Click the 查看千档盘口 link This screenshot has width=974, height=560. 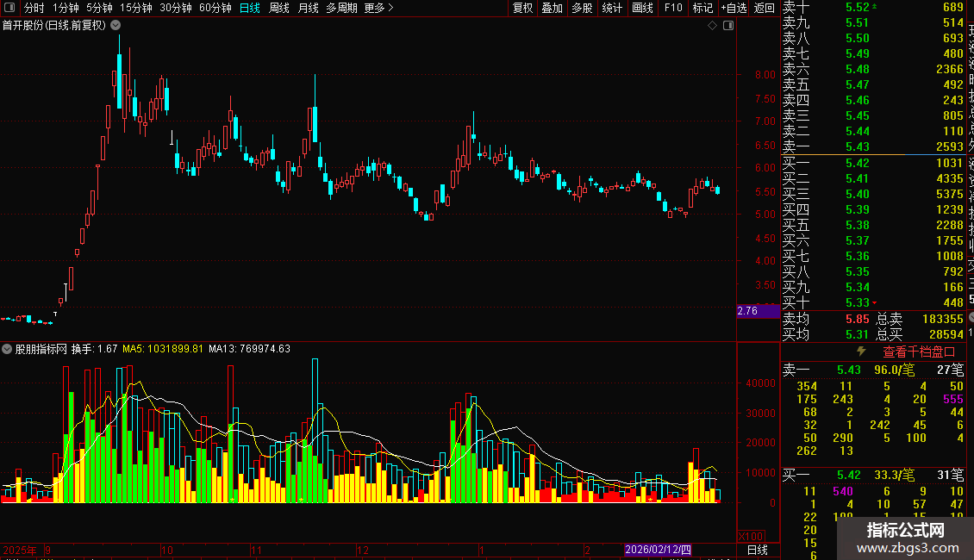(x=919, y=352)
